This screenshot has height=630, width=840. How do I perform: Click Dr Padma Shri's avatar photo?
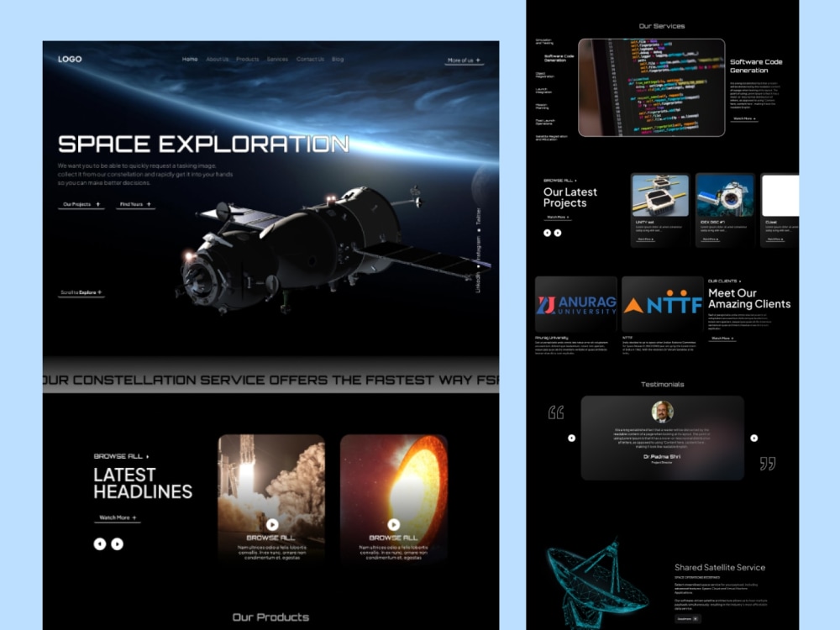(662, 412)
